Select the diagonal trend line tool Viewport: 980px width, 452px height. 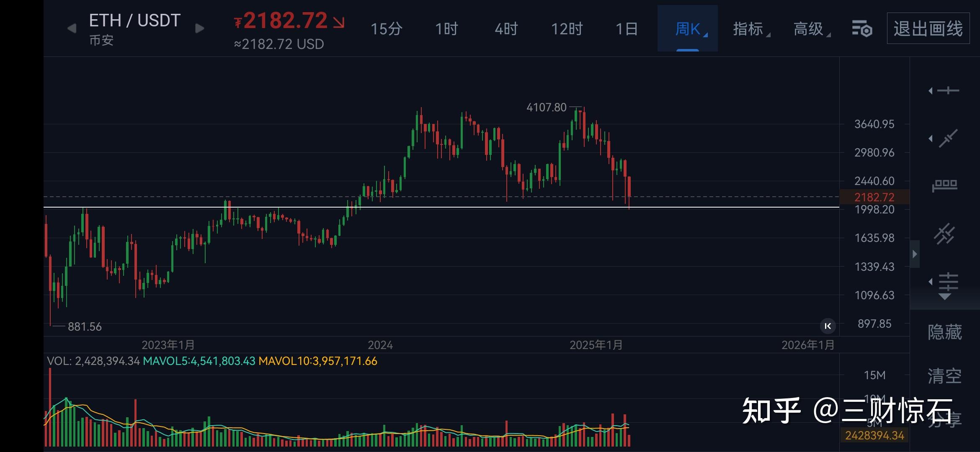948,139
